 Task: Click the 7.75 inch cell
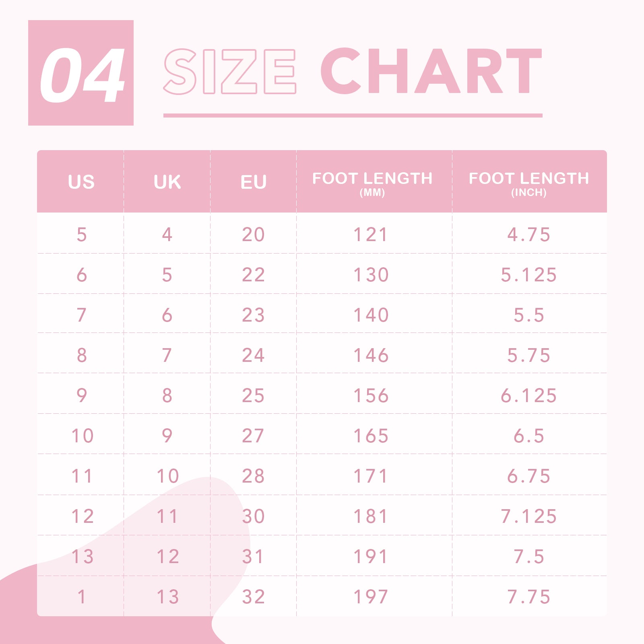(x=529, y=597)
